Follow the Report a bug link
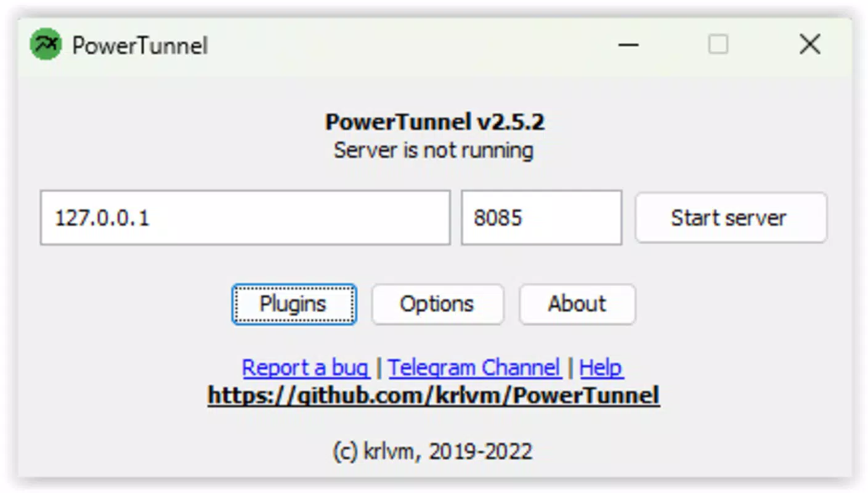This screenshot has height=493, width=868. pos(306,368)
